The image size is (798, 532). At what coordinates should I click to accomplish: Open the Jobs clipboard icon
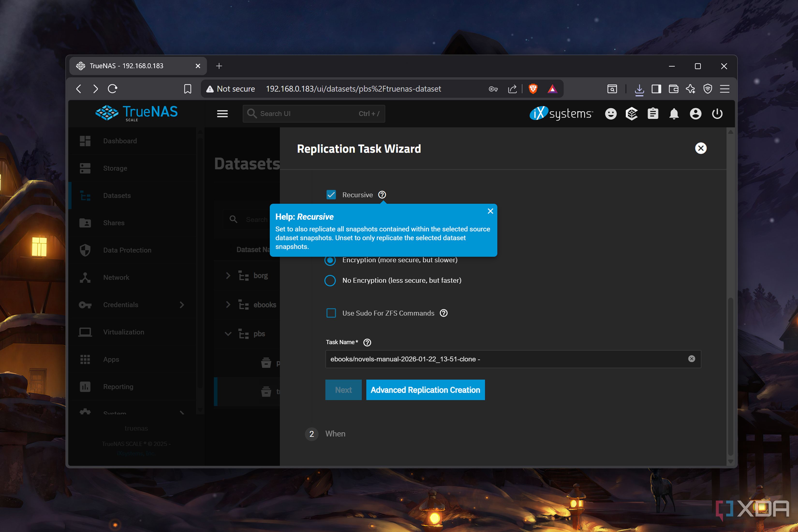tap(653, 114)
